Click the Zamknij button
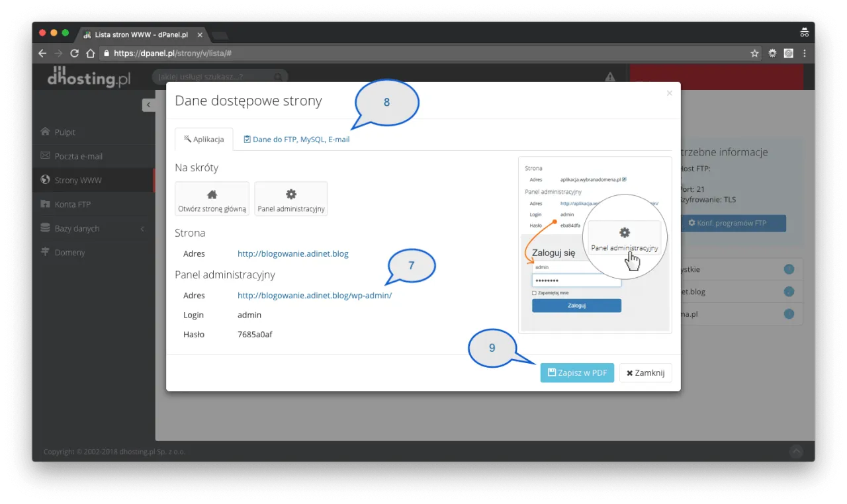The height and width of the screenshot is (504, 847). pyautogui.click(x=645, y=372)
